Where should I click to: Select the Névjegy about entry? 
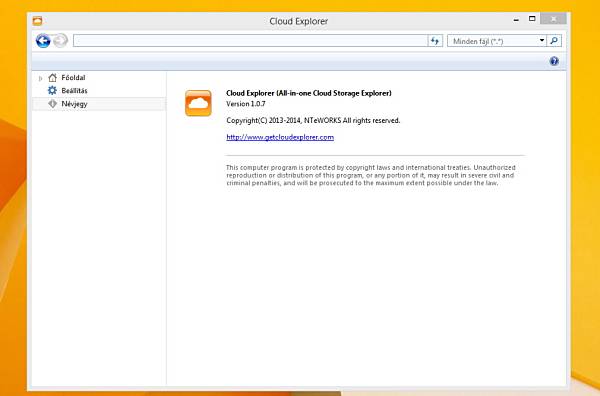(x=99, y=104)
